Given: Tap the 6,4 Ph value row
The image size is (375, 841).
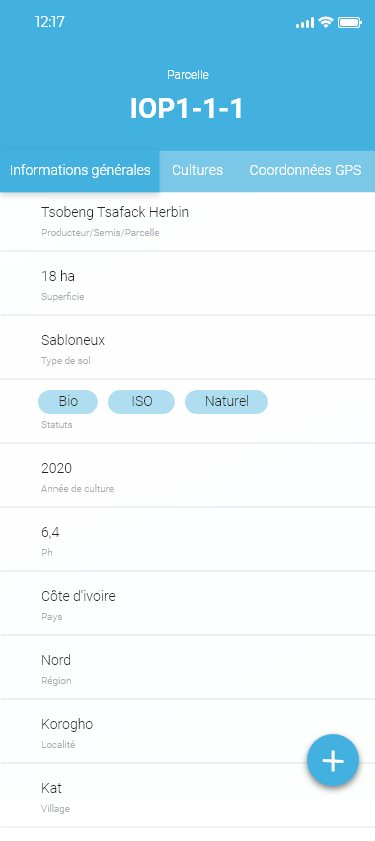Looking at the screenshot, I should click(187, 539).
